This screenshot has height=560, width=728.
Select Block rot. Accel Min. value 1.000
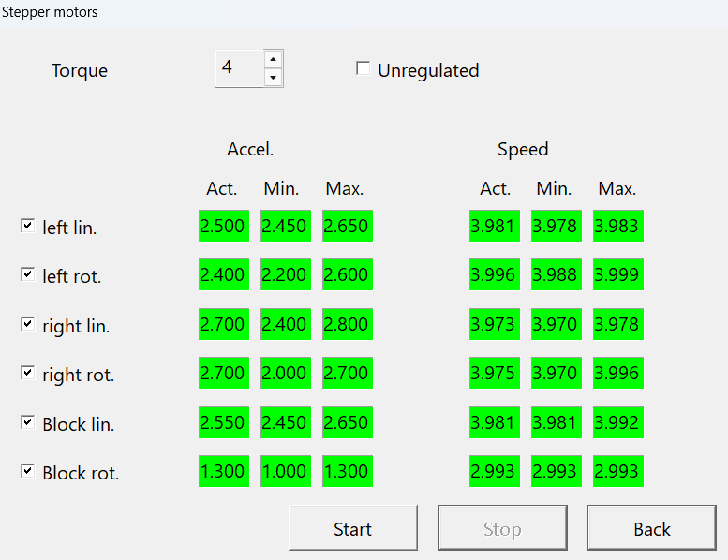point(286,471)
